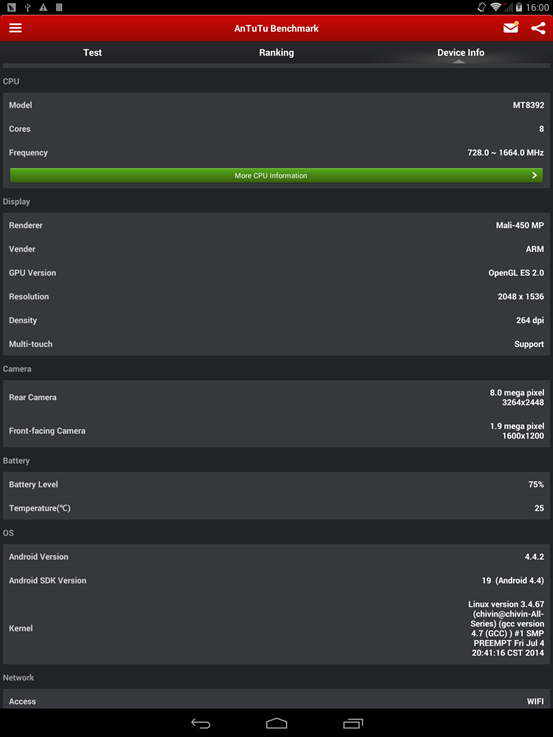Select the Device Info tab

460,53
